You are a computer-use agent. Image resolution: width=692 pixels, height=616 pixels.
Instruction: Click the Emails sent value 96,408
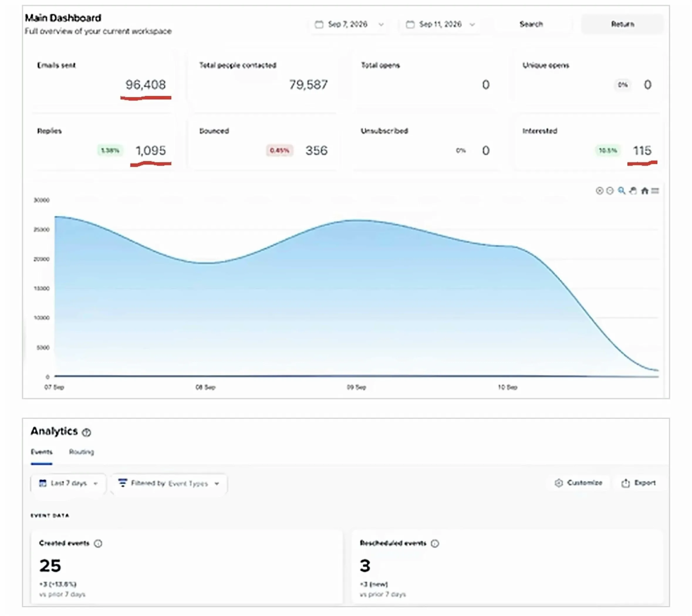[146, 84]
